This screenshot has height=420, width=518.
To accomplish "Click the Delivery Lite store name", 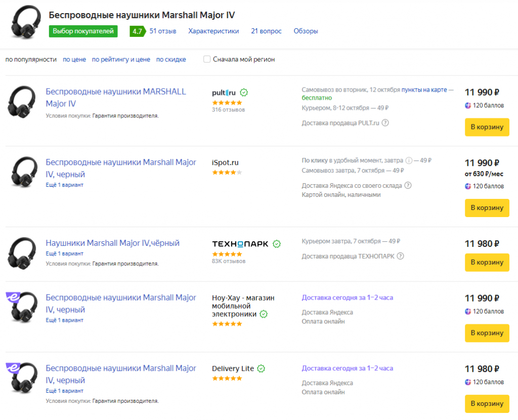I will pos(233,368).
